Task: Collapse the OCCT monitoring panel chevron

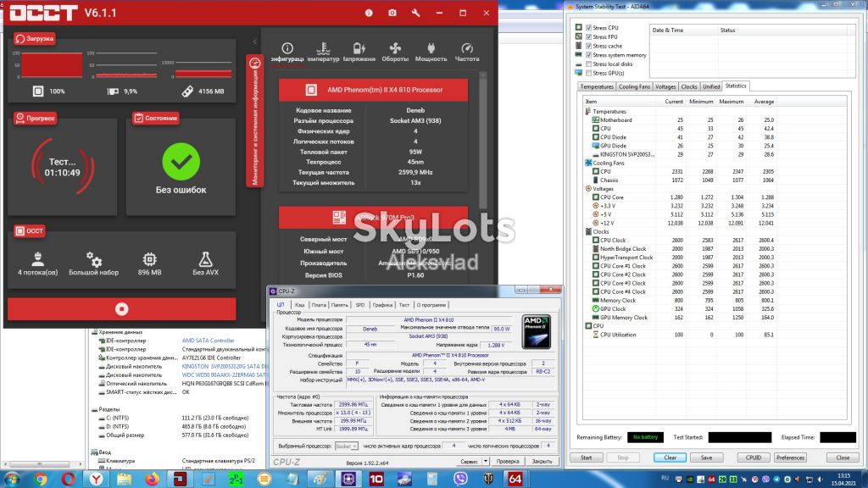Action: tap(254, 42)
